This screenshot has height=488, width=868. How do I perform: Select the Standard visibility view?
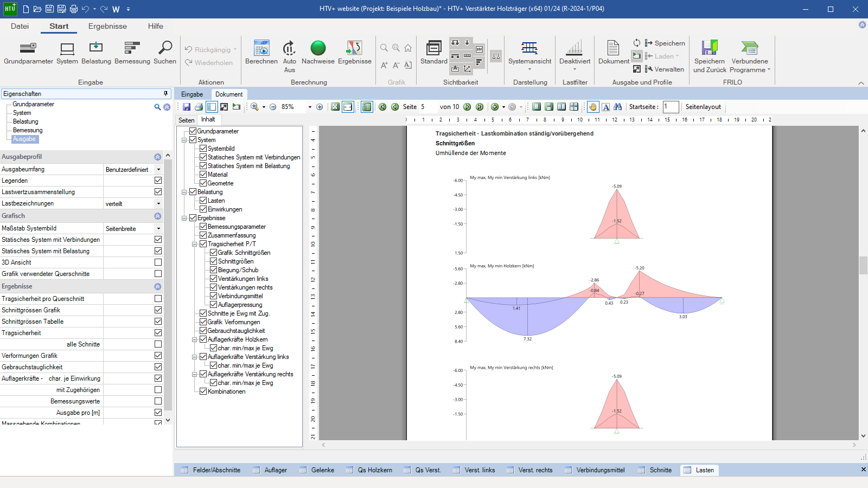[434, 53]
